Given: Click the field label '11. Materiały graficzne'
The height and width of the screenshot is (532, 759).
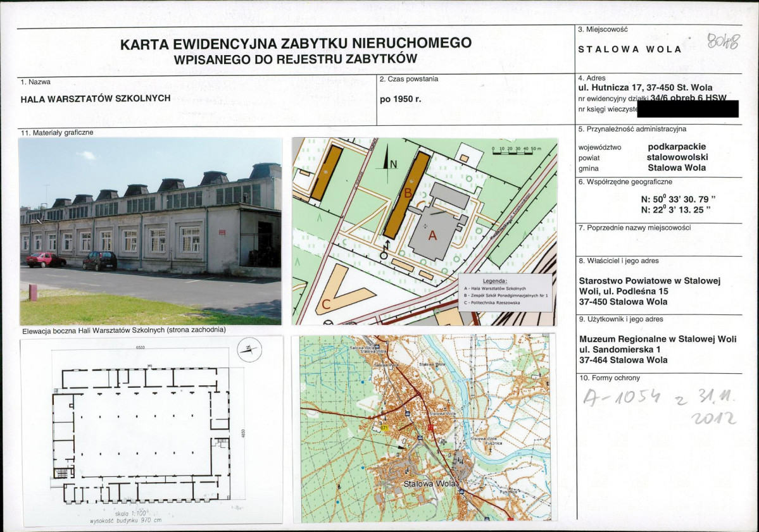Looking at the screenshot, I should [56, 132].
